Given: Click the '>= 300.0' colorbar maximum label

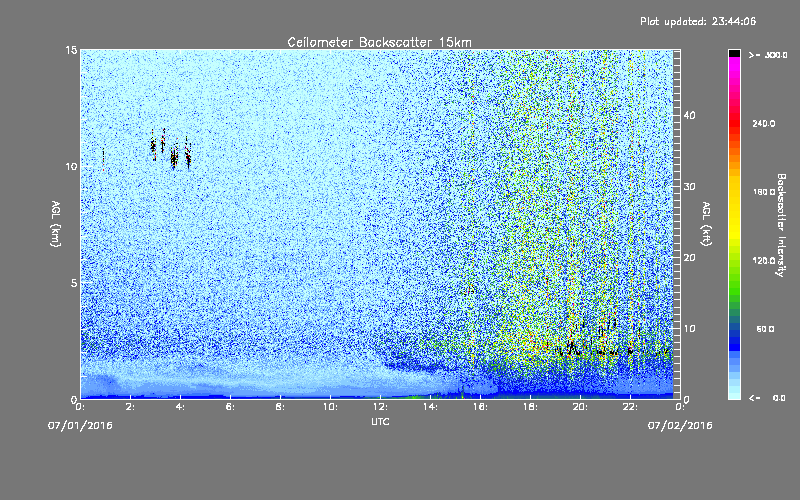Looking at the screenshot, I should point(767,55).
